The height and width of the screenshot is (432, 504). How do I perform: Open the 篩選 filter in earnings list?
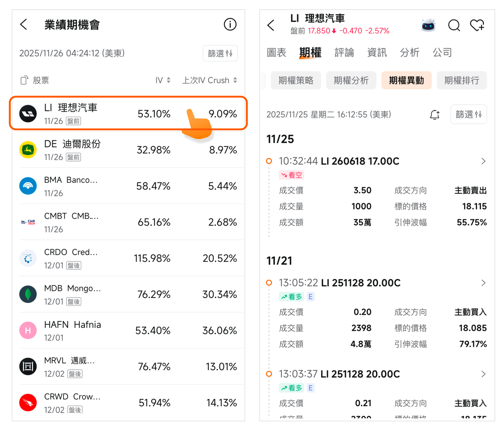(x=220, y=53)
